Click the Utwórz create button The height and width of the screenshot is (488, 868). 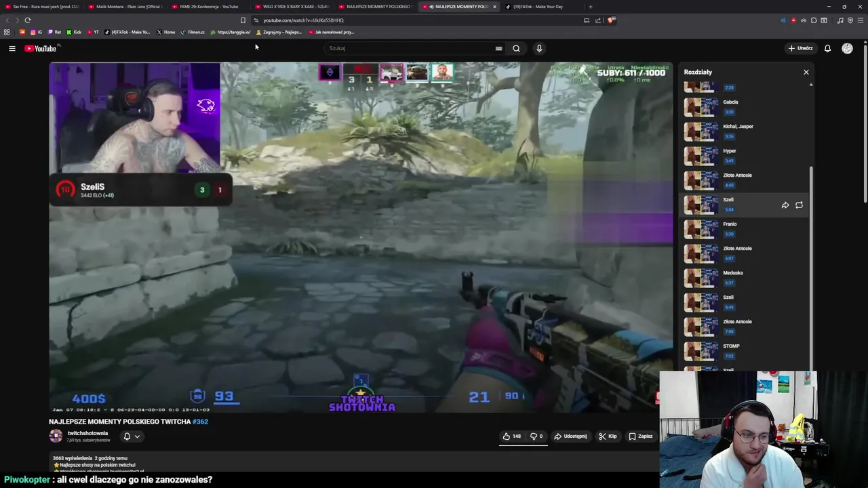(800, 48)
